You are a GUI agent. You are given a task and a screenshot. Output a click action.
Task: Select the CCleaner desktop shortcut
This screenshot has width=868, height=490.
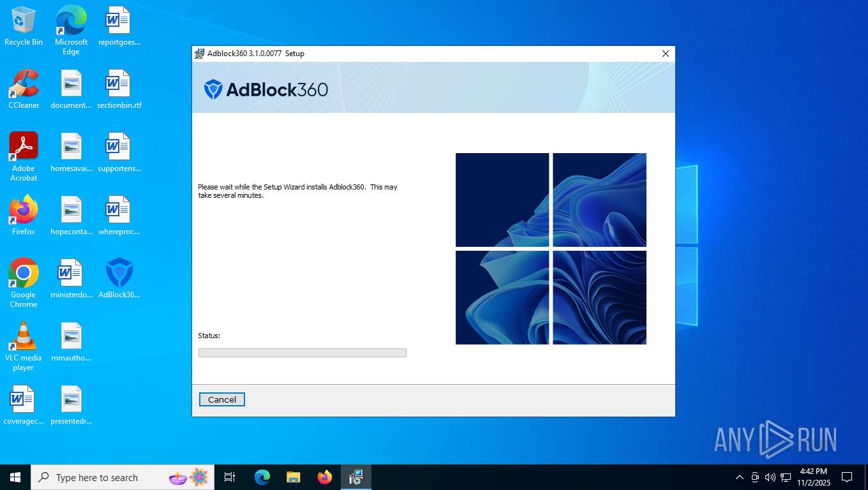(x=24, y=89)
